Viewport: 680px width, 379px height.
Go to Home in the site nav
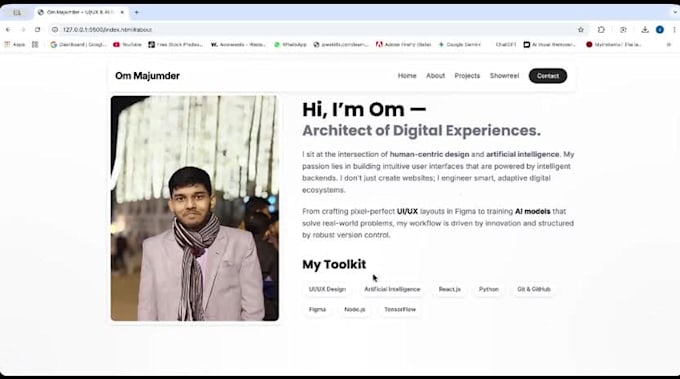(407, 75)
